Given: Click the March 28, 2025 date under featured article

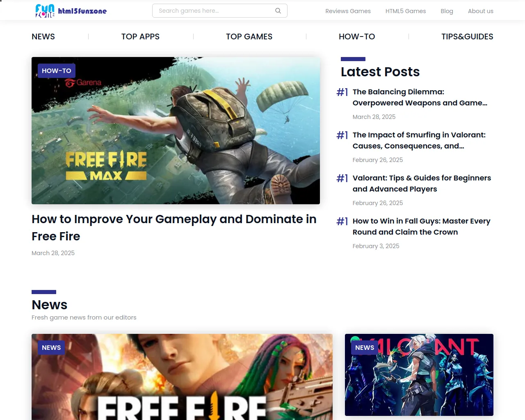Looking at the screenshot, I should (53, 253).
